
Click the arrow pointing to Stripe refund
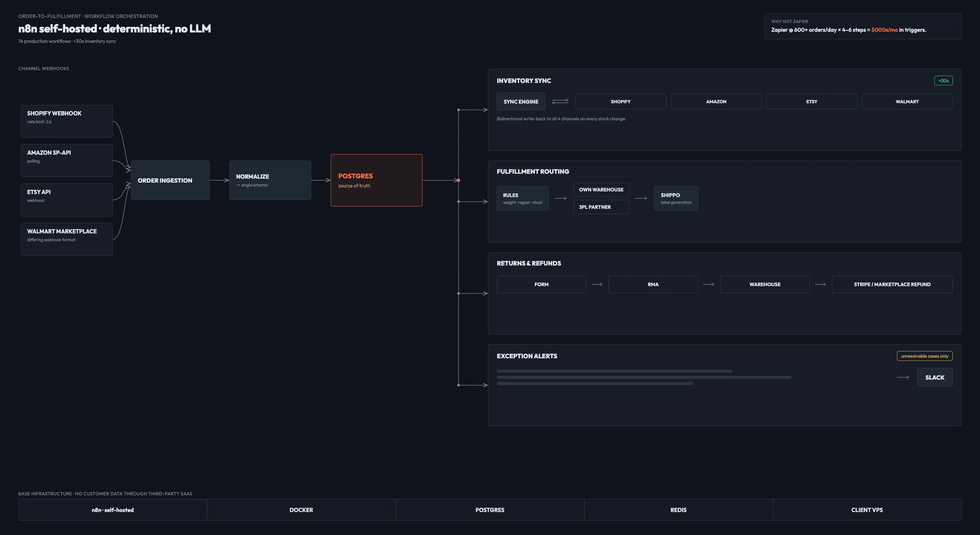click(x=820, y=285)
